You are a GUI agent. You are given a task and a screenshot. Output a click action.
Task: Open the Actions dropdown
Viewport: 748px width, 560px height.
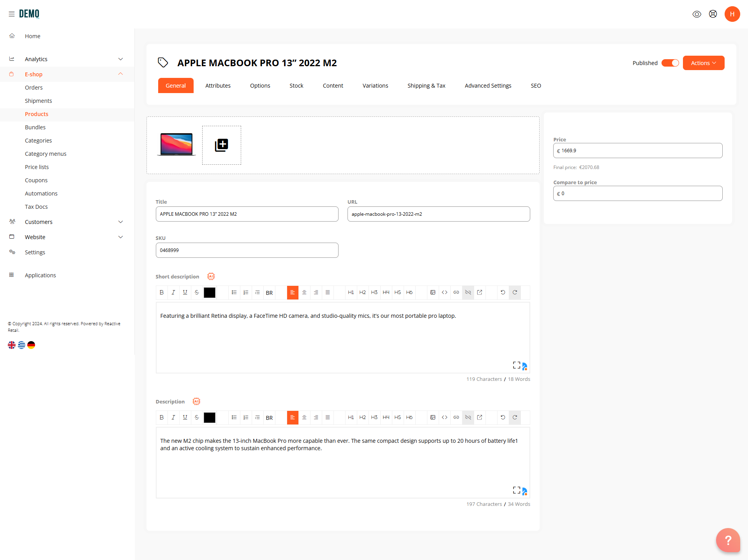704,63
